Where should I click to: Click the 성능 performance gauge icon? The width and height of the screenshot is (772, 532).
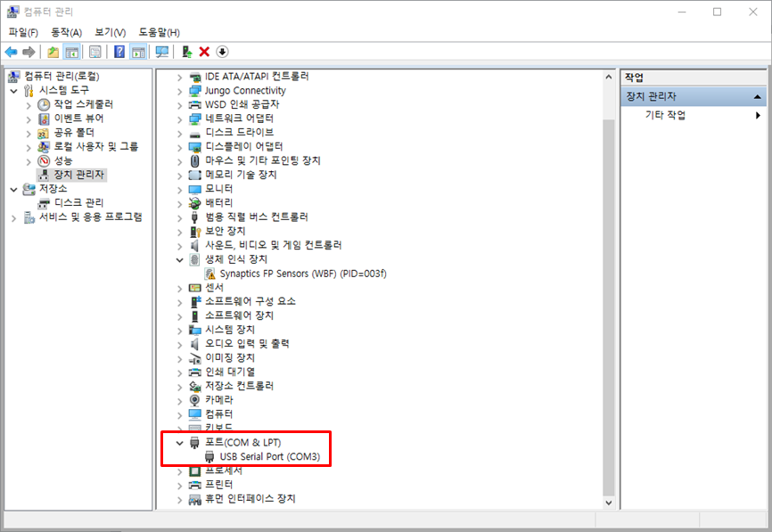[44, 161]
